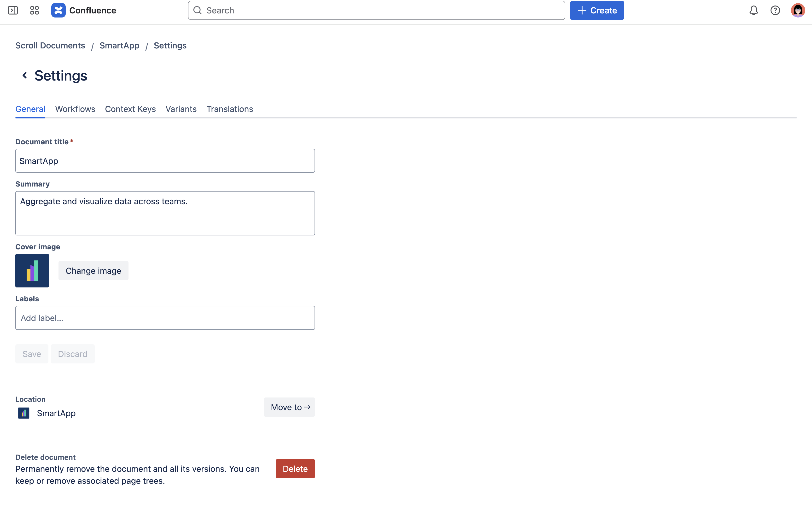
Task: Select the SmartApp location chart icon
Action: pos(23,413)
